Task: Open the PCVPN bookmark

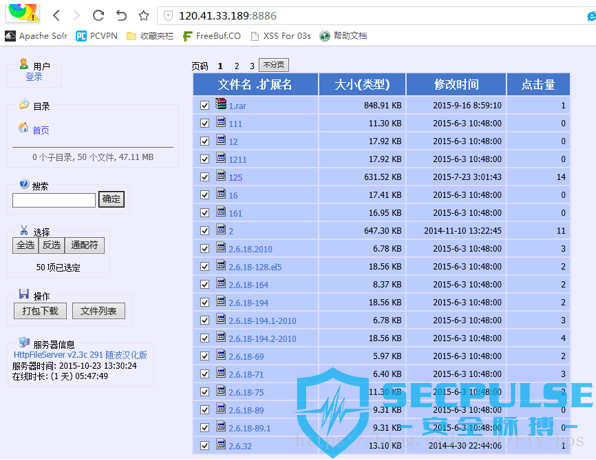Action: 97,36
